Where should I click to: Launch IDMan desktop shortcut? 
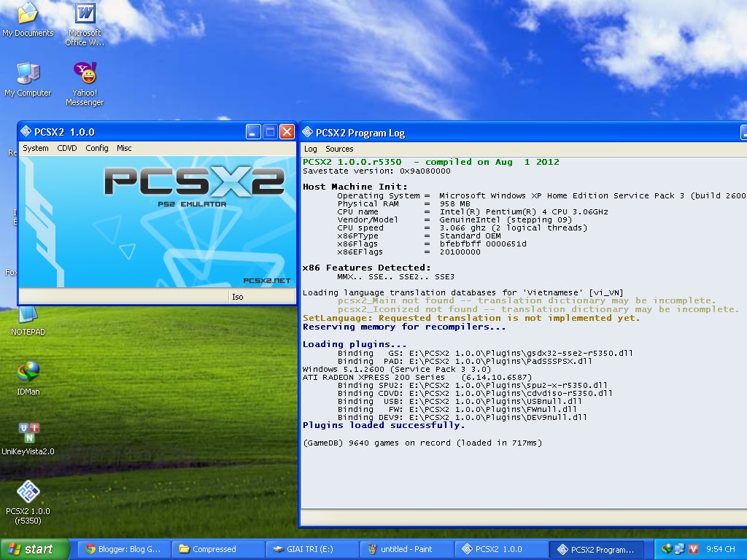point(28,378)
